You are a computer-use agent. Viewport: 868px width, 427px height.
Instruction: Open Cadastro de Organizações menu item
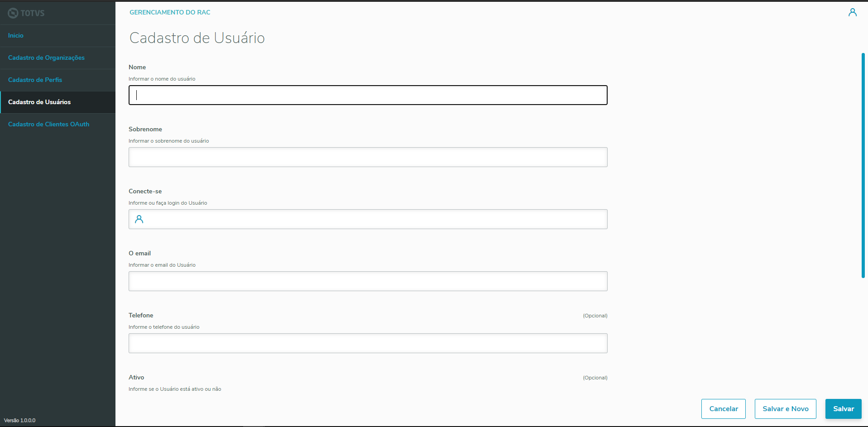click(x=46, y=58)
